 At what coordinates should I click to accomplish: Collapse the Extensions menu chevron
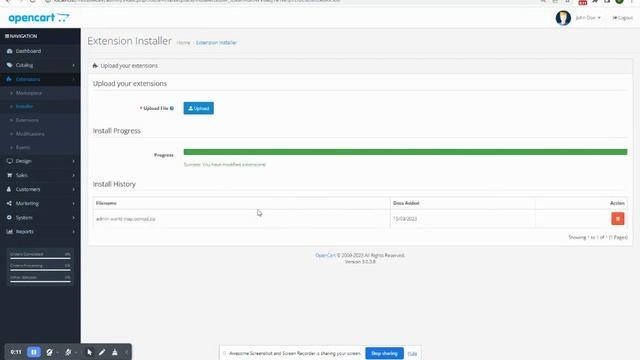click(73, 79)
